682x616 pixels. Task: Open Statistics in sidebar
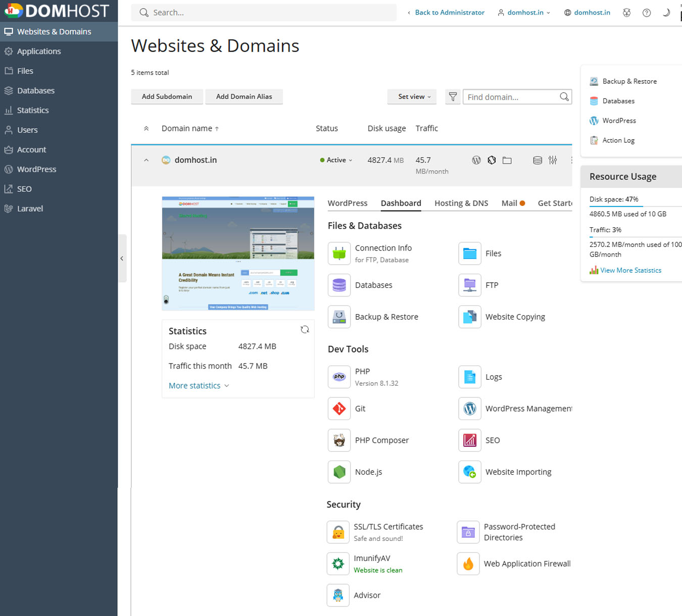[x=59, y=110]
